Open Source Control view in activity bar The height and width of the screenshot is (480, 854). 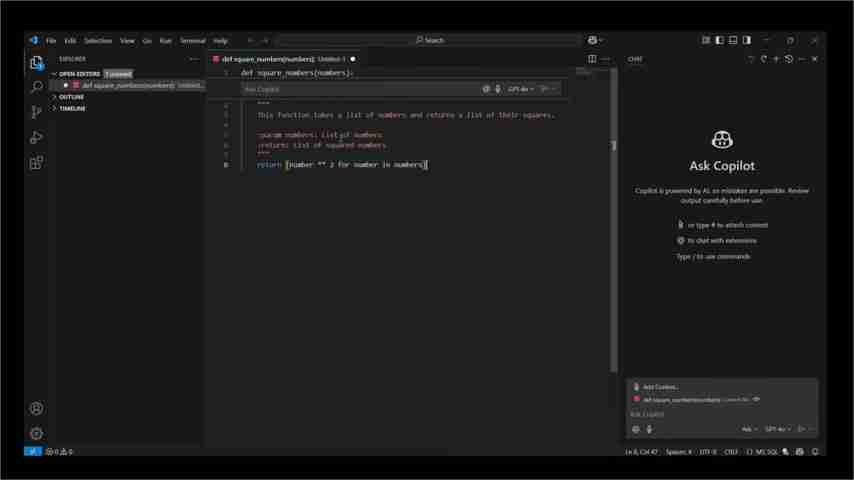[36, 112]
